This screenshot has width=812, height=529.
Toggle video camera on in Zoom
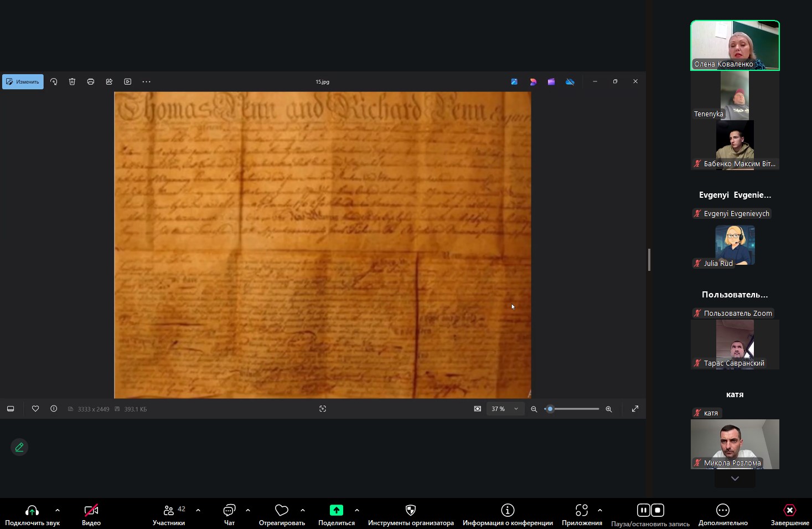91,515
